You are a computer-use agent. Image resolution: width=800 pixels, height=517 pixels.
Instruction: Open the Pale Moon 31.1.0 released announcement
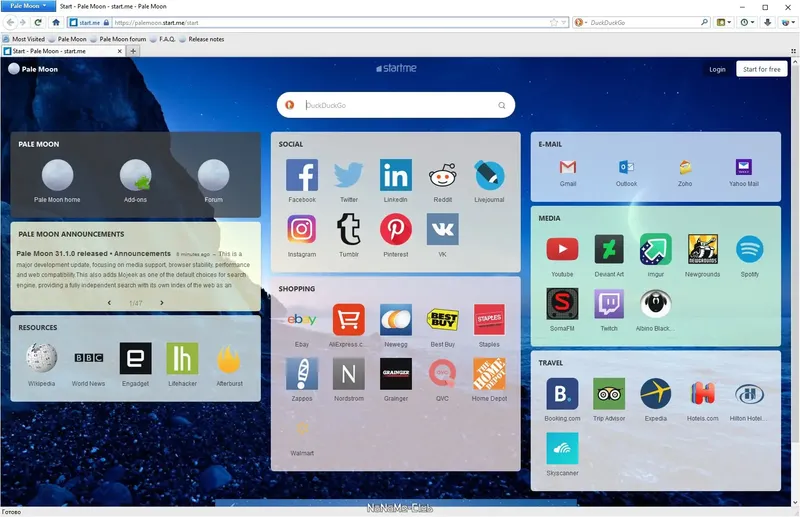pyautogui.click(x=93, y=253)
